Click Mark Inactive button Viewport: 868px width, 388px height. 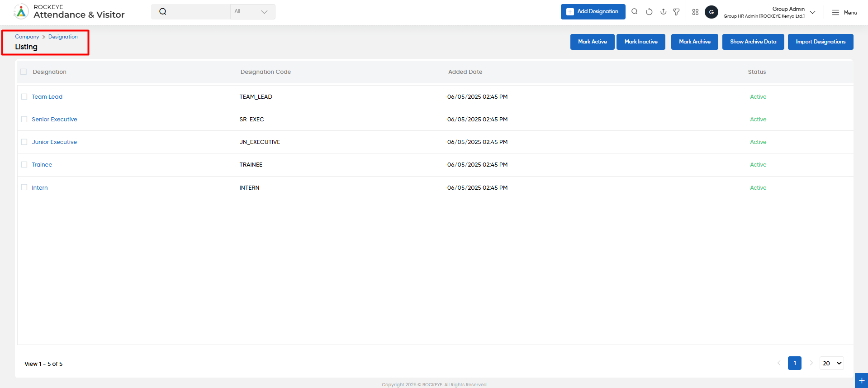[x=641, y=42]
